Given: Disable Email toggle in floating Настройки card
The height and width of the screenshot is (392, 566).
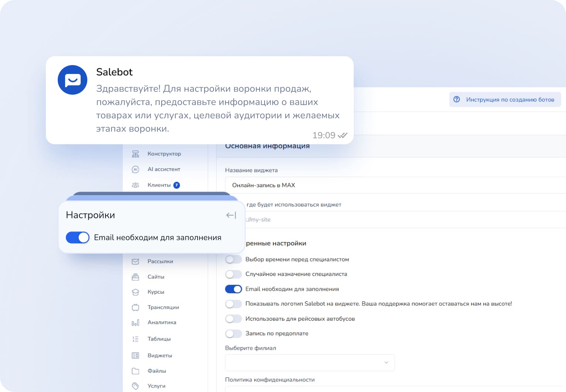Looking at the screenshot, I should 78,237.
